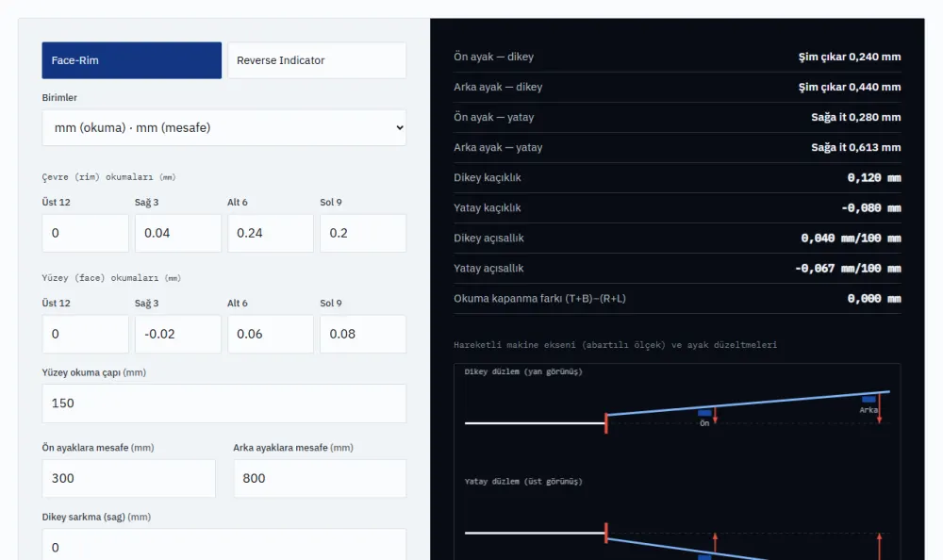Click the Dikey sarkma (sag) field
Viewport: 943px width, 560px height.
coord(223,545)
